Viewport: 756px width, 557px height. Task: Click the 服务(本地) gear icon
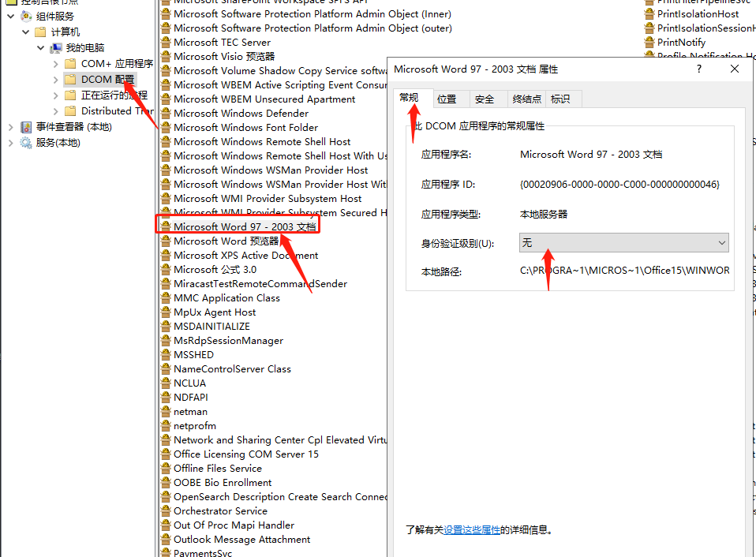tap(26, 143)
